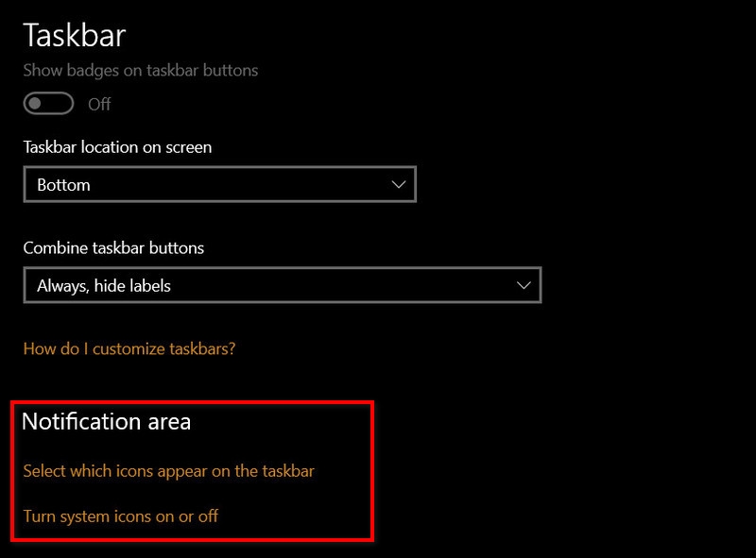The height and width of the screenshot is (558, 756).
Task: Click the chevron on the Bottom dropdown
Action: point(398,185)
